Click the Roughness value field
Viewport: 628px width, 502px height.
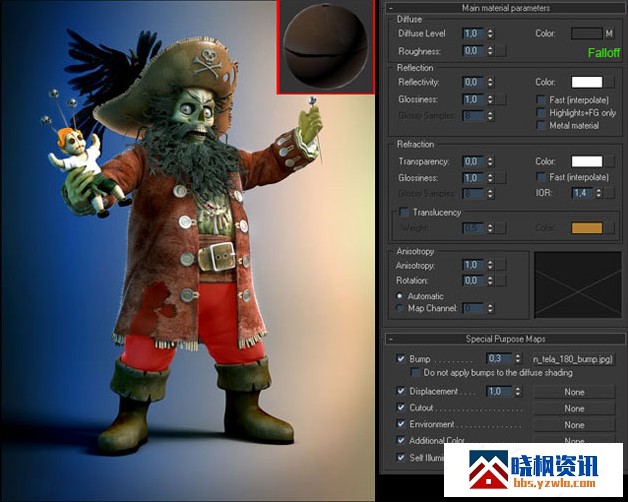pos(474,51)
